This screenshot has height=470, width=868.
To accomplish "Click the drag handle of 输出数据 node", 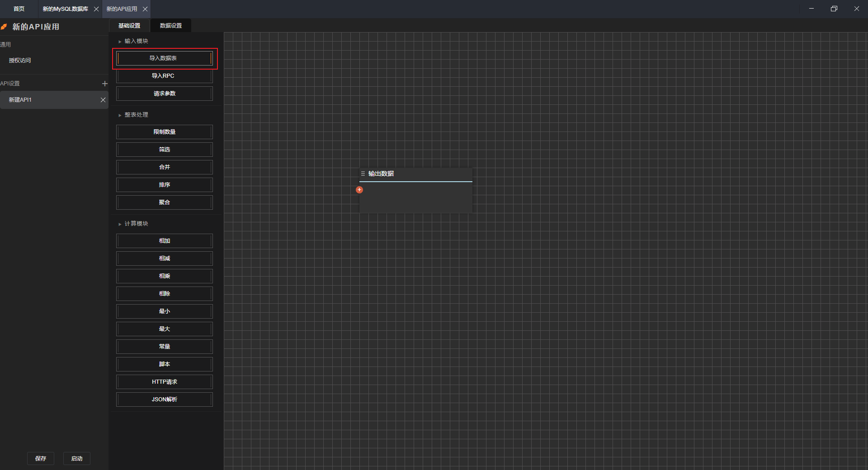I will pos(363,174).
